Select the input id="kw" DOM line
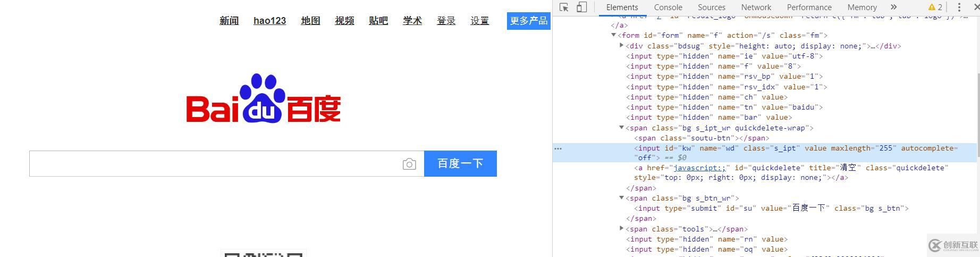 [x=765, y=153]
